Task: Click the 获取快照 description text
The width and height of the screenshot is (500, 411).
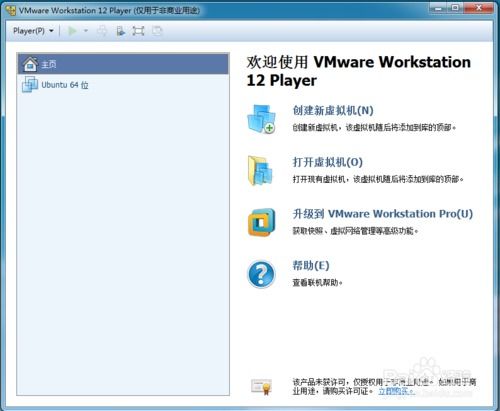Action: click(355, 231)
